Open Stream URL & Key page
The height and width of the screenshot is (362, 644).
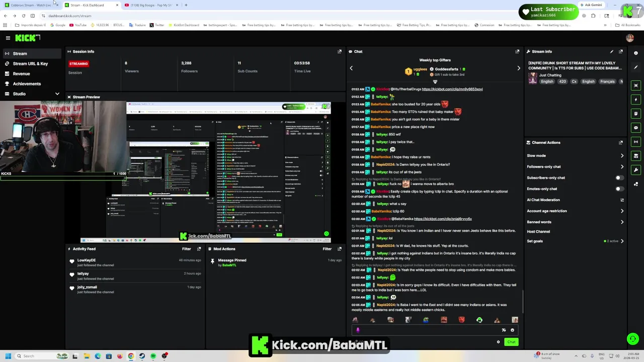(x=31, y=64)
